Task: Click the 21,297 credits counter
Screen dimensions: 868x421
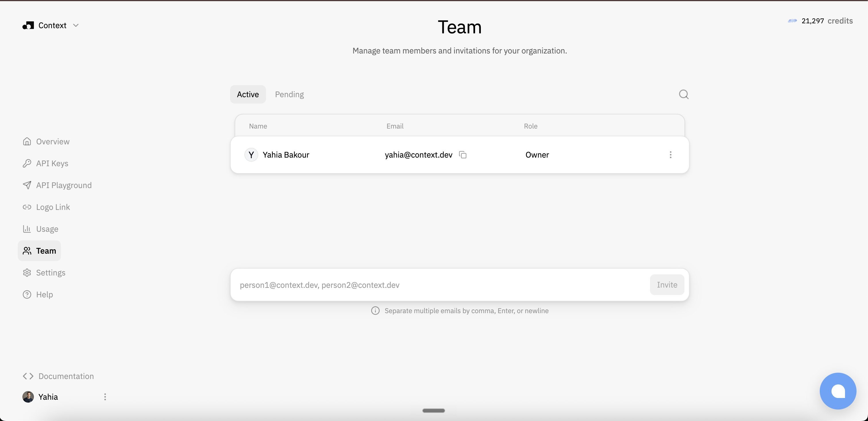Action: pyautogui.click(x=820, y=21)
